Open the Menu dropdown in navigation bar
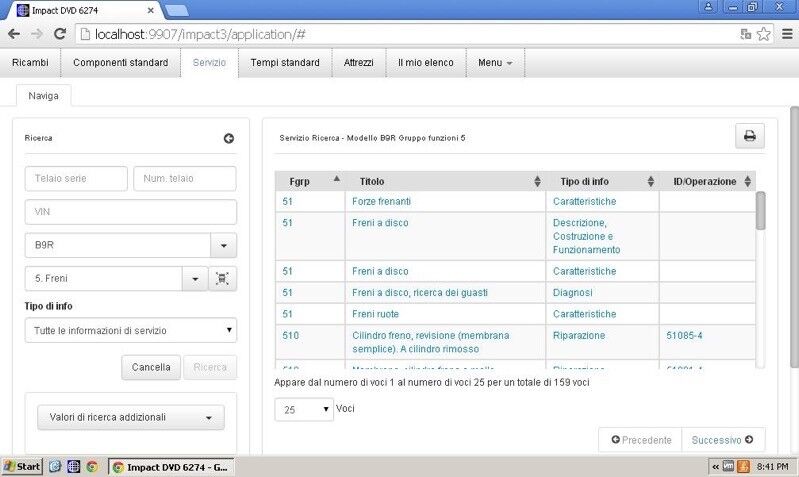Viewport: 799px width, 477px height. tap(495, 62)
